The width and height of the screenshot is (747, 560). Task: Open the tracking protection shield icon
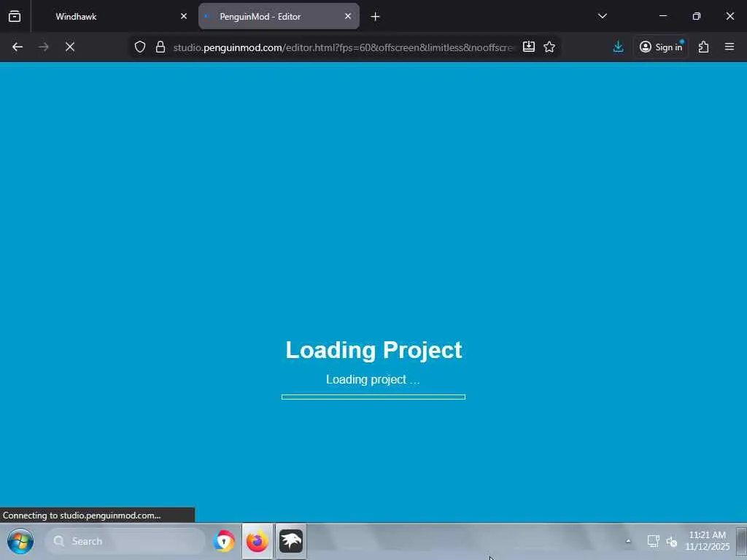[139, 47]
